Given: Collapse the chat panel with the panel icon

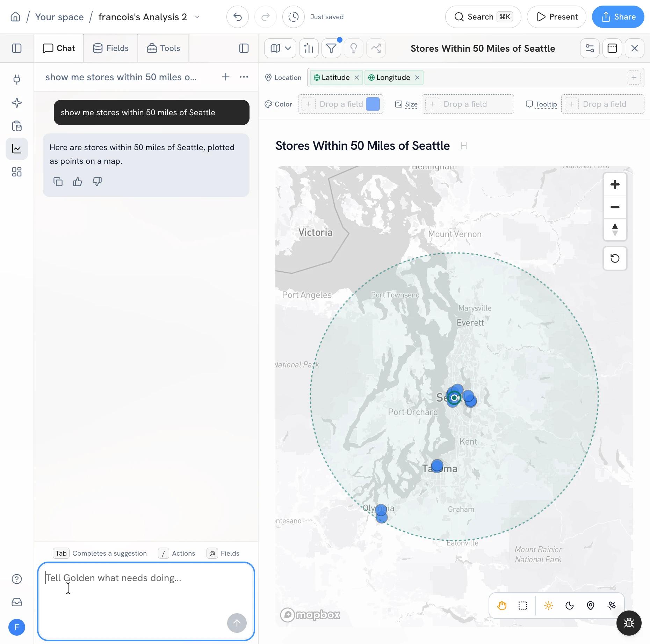Looking at the screenshot, I should pos(244,48).
